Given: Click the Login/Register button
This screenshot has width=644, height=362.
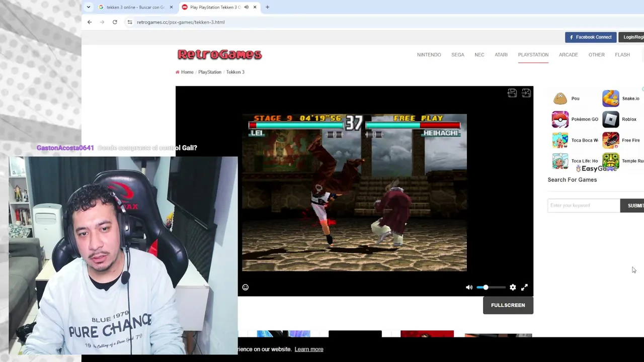Looking at the screenshot, I should [631, 37].
